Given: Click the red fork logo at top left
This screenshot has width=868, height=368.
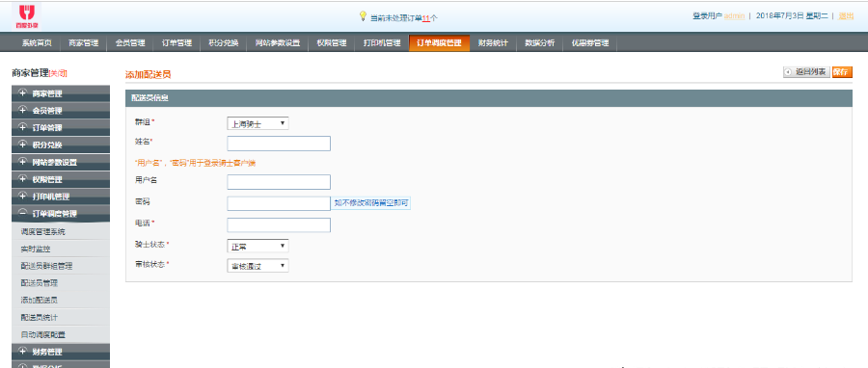Looking at the screenshot, I should click(x=27, y=16).
